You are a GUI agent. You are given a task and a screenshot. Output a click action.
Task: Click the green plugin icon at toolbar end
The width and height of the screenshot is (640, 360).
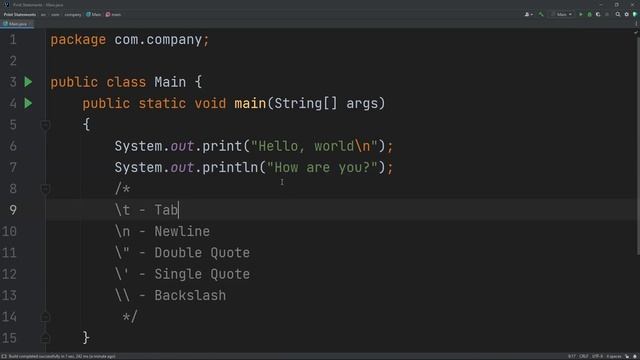(635, 14)
